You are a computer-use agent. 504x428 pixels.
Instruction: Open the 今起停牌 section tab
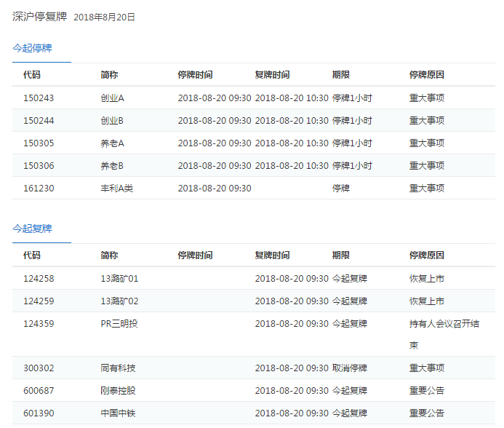tap(32, 48)
